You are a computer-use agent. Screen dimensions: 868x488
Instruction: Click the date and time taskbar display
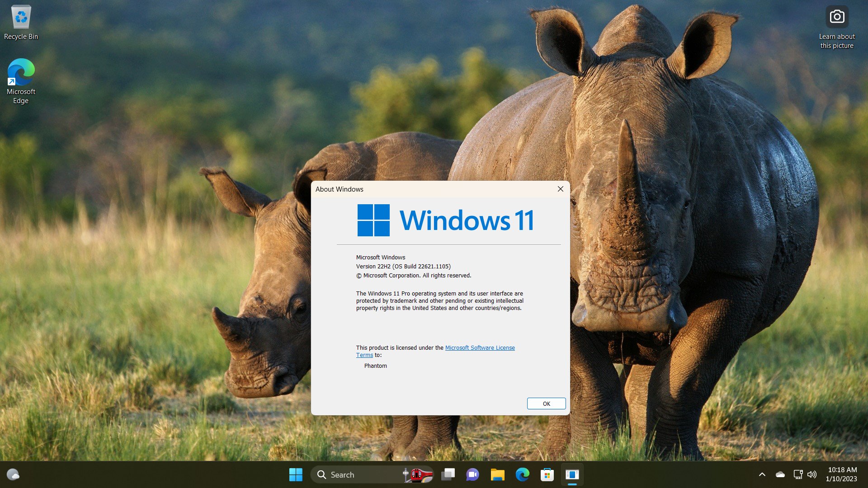pyautogui.click(x=843, y=474)
